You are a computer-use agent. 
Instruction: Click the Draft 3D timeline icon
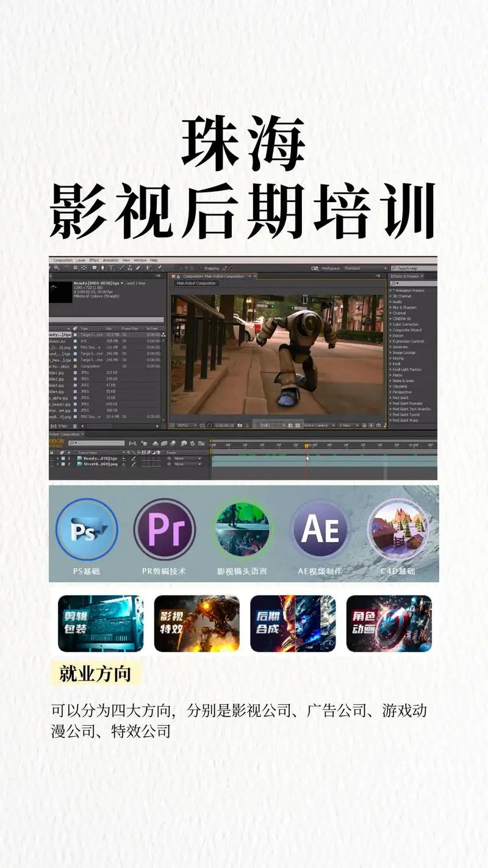[x=145, y=443]
